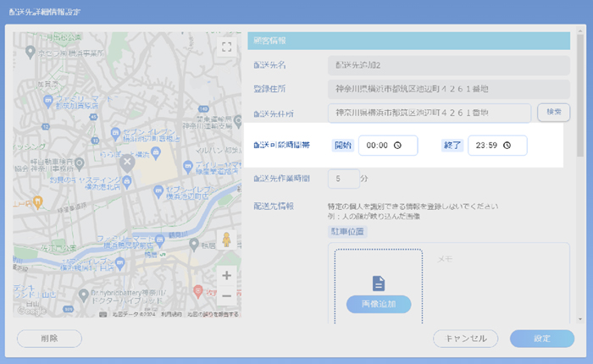The width and height of the screenshot is (593, 364).
Task: Zoom in the map with plus button
Action: click(x=226, y=276)
